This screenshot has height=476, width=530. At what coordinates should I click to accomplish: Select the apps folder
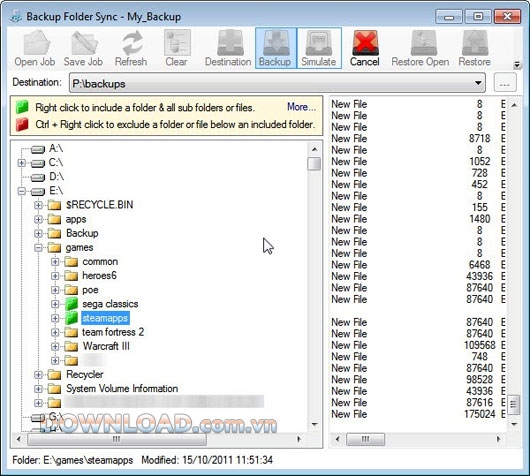(x=76, y=219)
